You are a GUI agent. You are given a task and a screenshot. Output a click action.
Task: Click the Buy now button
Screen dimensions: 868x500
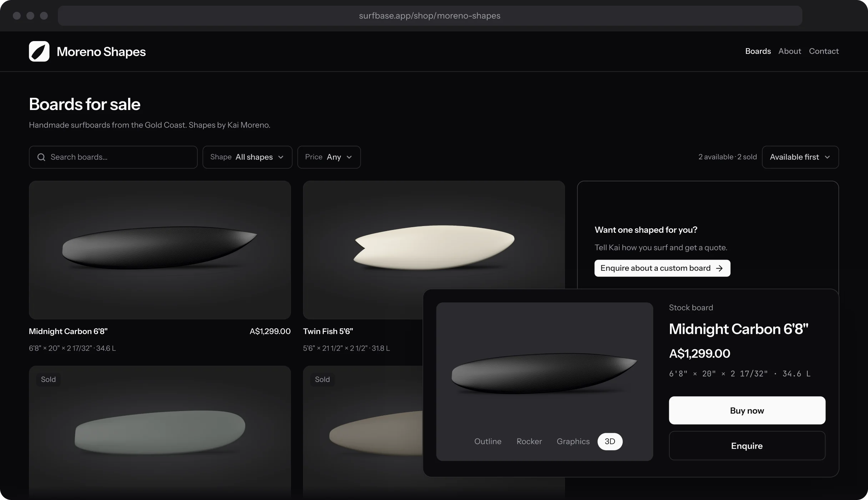coord(747,410)
